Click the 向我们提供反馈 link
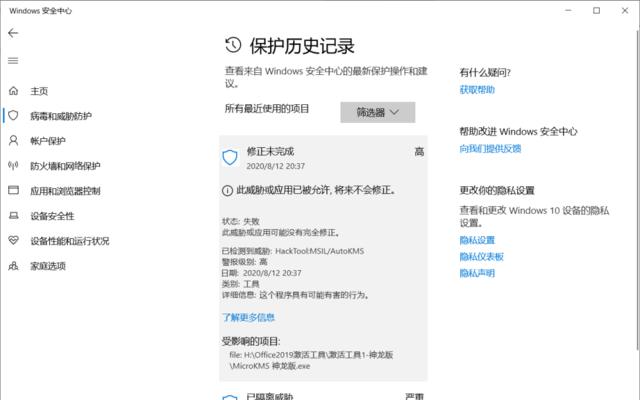 (490, 149)
